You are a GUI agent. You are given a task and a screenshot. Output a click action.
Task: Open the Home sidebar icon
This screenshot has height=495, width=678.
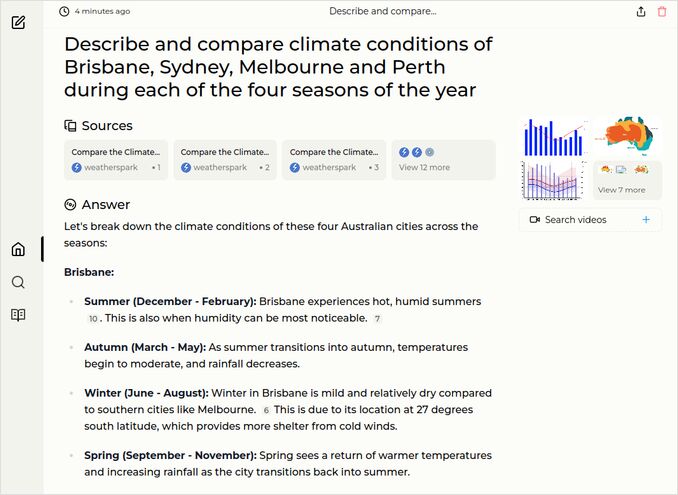(18, 249)
